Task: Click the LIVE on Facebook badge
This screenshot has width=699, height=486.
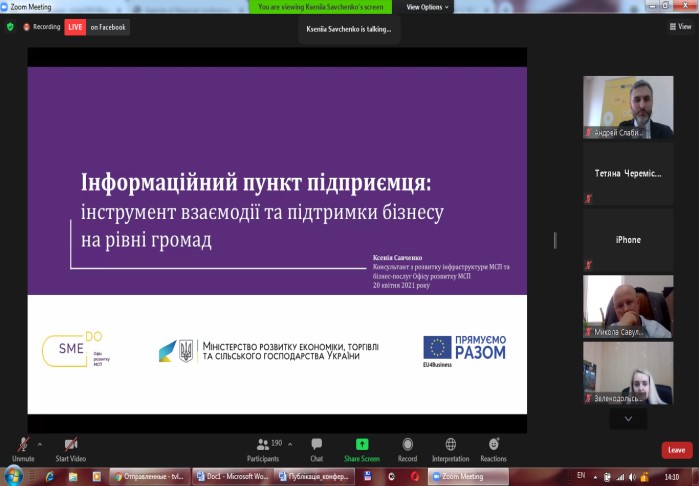Action: pos(97,27)
